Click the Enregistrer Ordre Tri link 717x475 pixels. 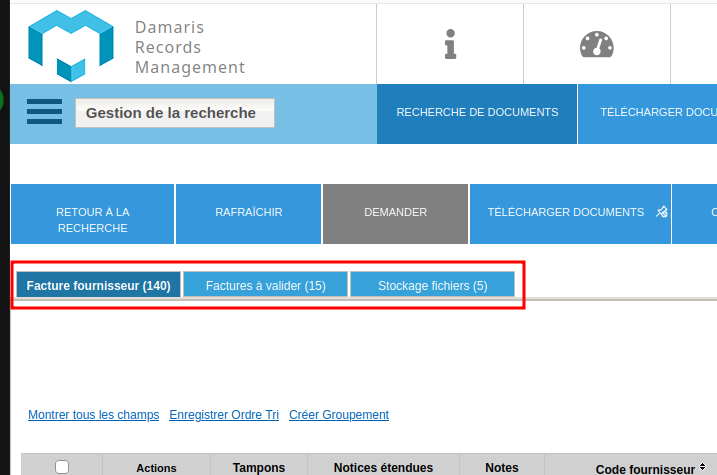pyautogui.click(x=224, y=415)
